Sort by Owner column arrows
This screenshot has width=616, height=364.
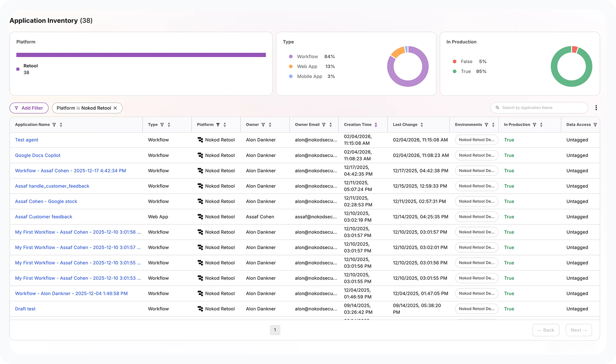(270, 125)
